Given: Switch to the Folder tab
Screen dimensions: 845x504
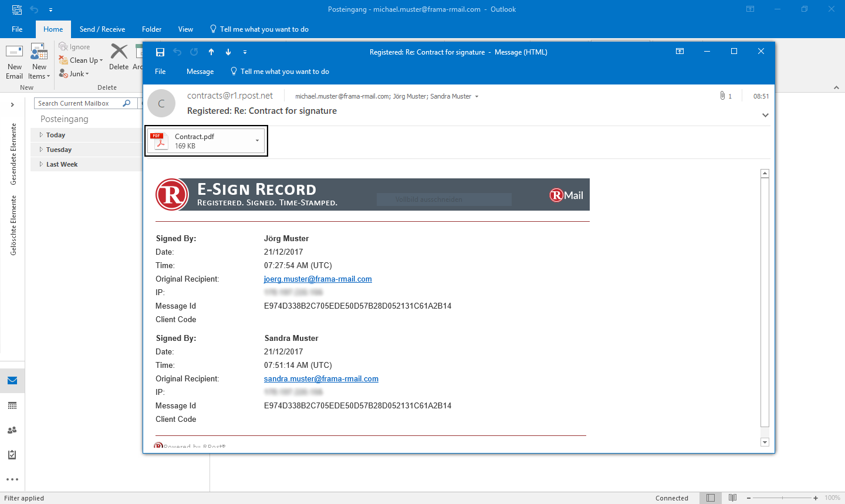Looking at the screenshot, I should point(151,29).
